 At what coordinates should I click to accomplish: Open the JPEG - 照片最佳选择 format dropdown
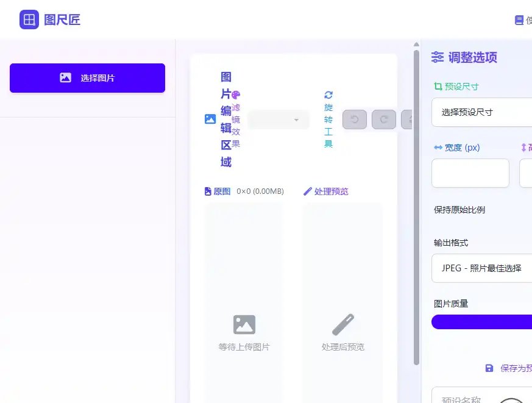(x=482, y=268)
